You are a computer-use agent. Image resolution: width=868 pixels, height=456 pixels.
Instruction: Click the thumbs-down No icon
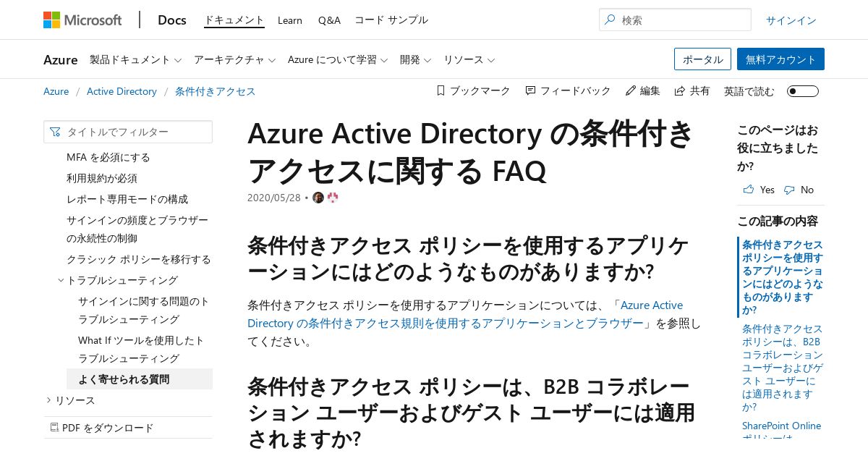click(788, 190)
